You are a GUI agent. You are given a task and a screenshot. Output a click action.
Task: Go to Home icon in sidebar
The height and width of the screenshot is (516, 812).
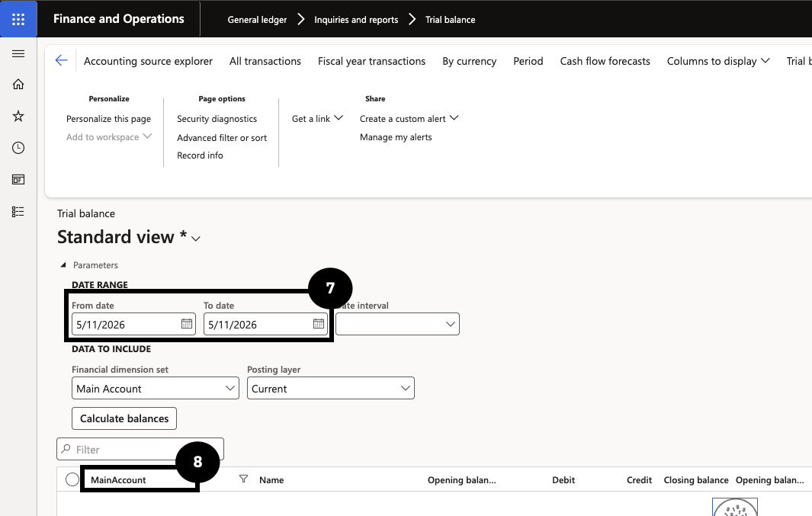click(x=18, y=85)
